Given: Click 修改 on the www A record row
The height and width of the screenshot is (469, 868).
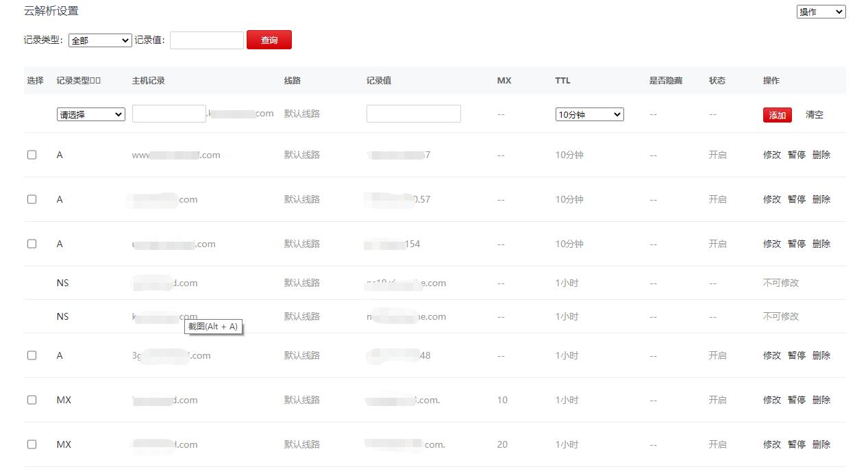Looking at the screenshot, I should (x=771, y=155).
